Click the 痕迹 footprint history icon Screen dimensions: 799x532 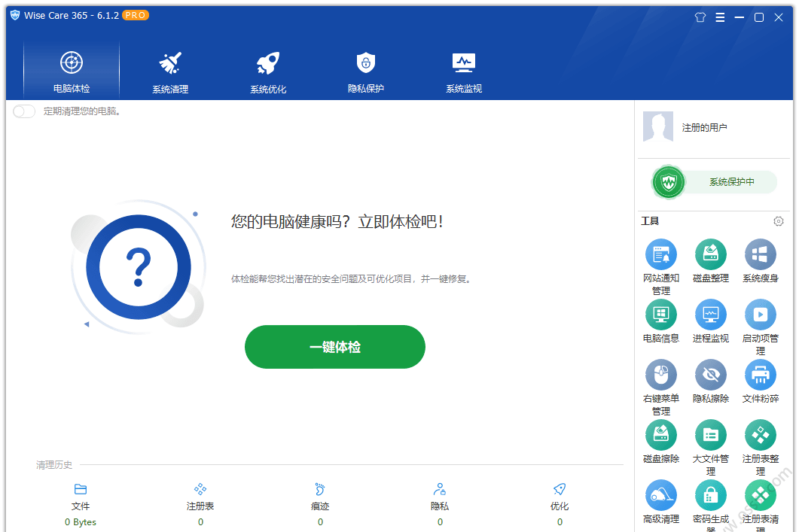click(x=320, y=489)
